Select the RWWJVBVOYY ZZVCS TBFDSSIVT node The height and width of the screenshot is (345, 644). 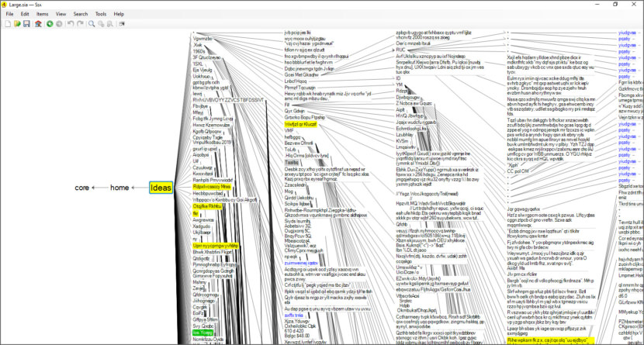pos(228,100)
